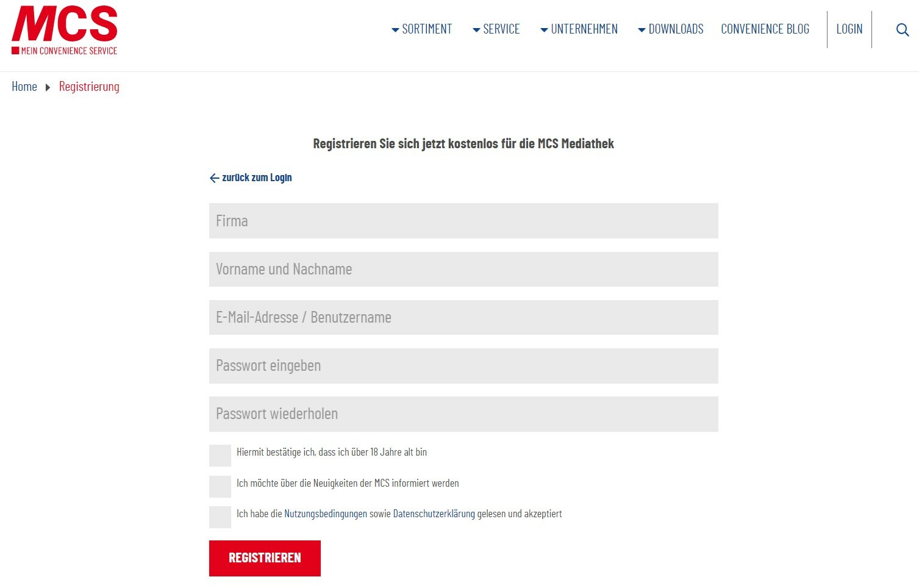
Task: Expand the Service dropdown menu
Action: click(496, 29)
